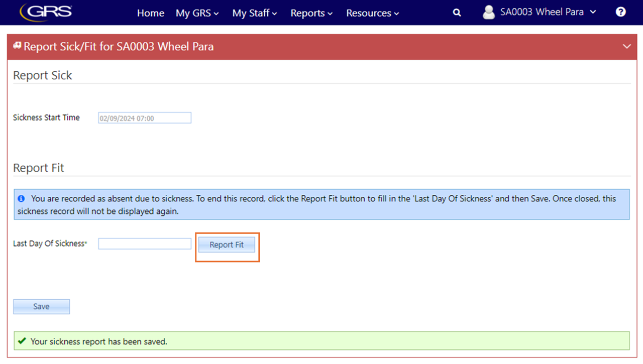Open the My Staff dropdown

click(x=254, y=13)
